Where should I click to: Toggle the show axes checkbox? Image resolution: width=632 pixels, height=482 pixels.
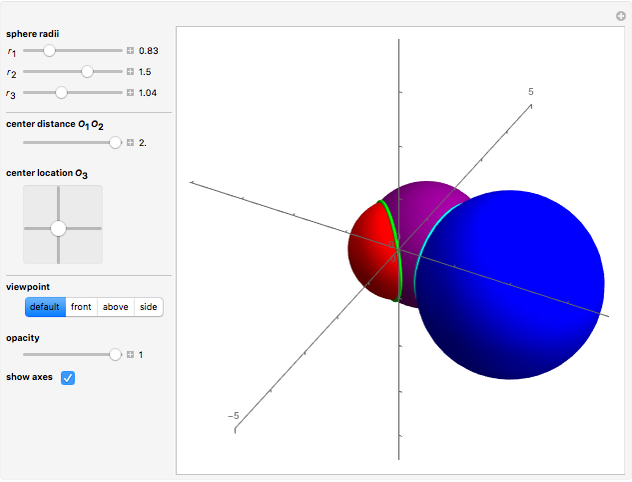pos(68,378)
